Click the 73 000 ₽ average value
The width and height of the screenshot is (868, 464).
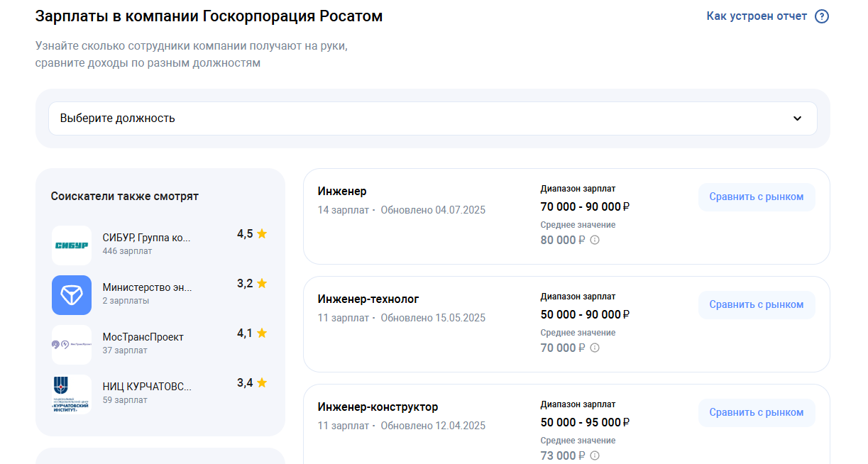(x=563, y=455)
